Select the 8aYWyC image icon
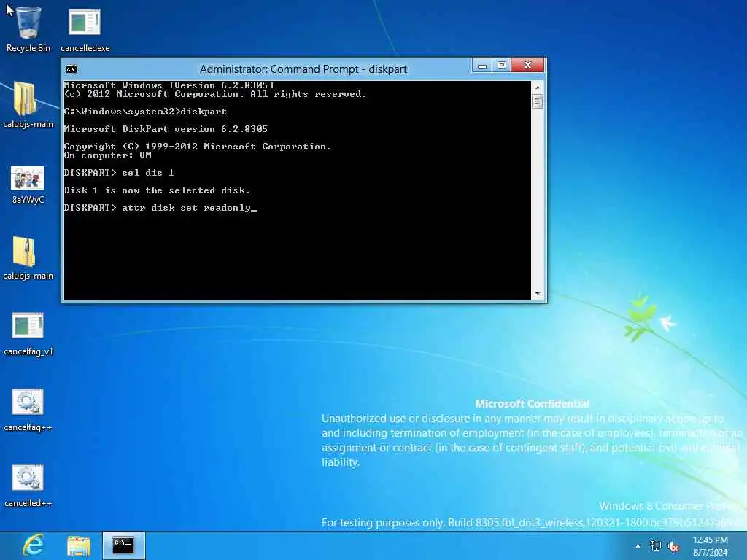747x560 pixels. (28, 184)
